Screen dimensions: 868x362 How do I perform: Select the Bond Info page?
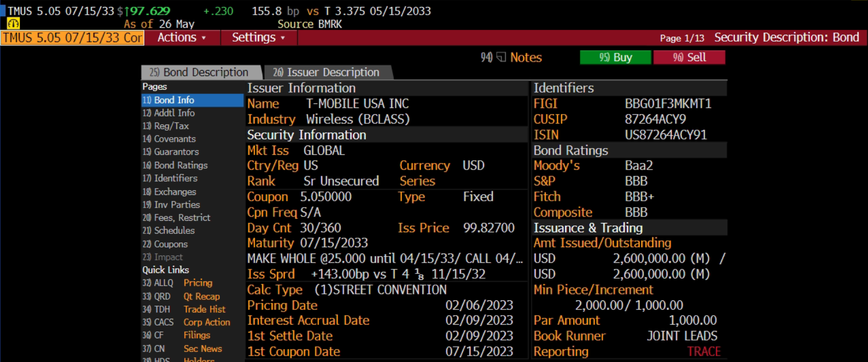point(192,100)
